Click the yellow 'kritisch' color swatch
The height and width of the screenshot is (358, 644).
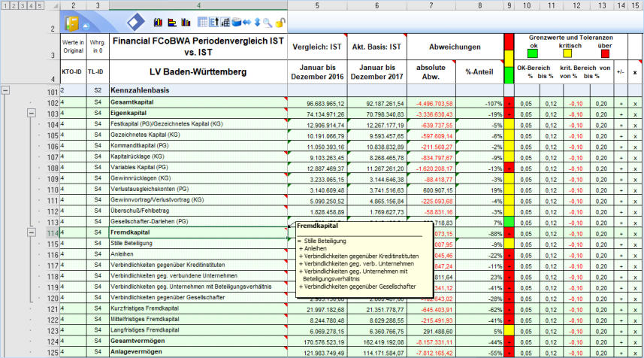(x=569, y=53)
